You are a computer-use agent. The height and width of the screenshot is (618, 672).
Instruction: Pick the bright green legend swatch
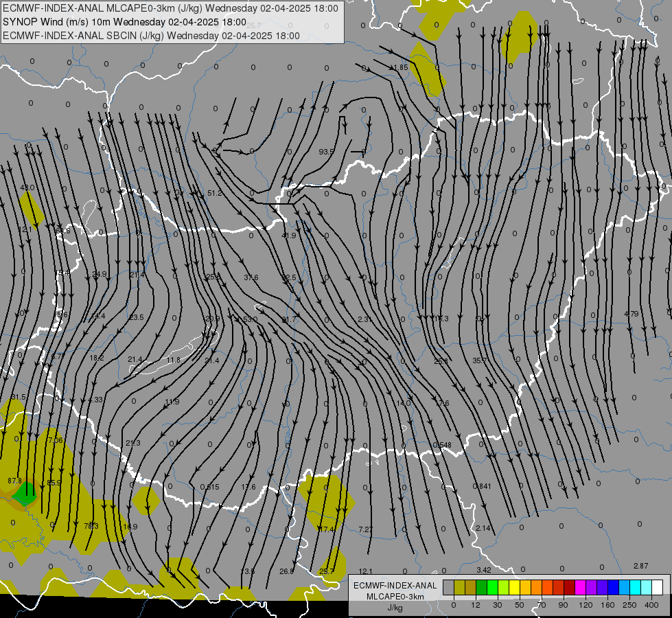pyautogui.click(x=492, y=587)
